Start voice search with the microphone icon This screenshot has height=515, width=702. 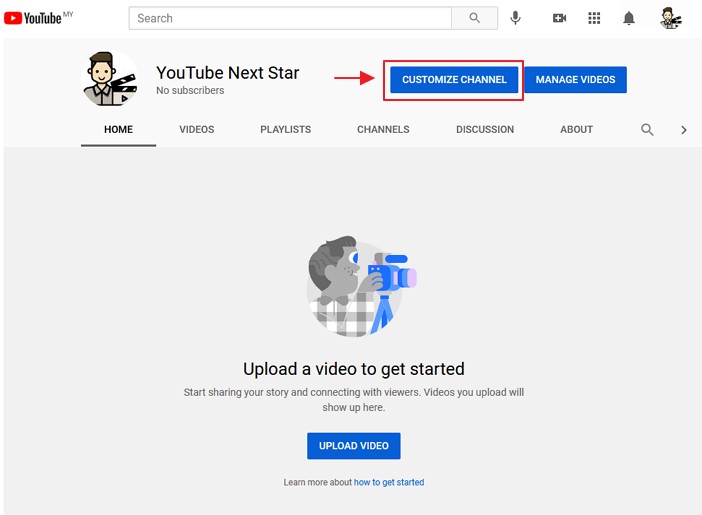coord(515,18)
